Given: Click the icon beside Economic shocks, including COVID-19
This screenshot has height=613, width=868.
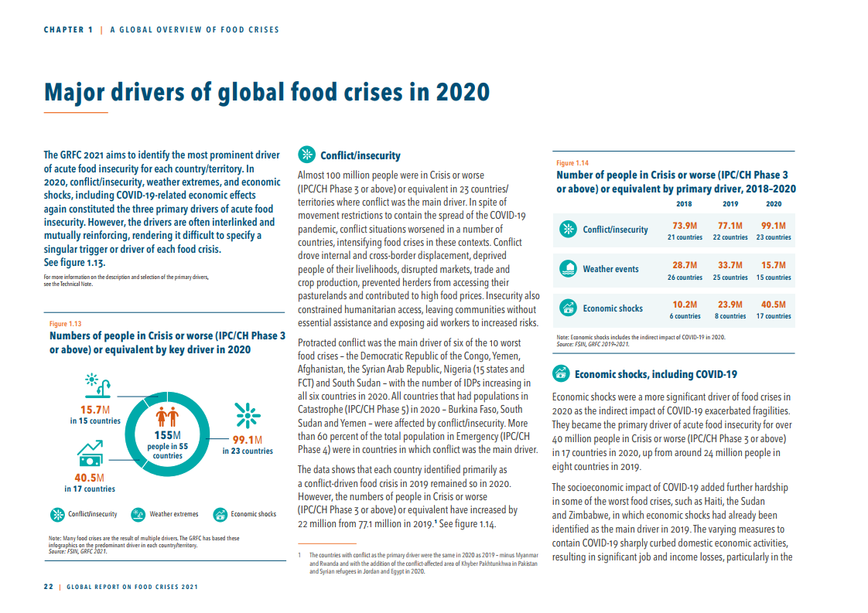Looking at the screenshot, I should (x=561, y=374).
